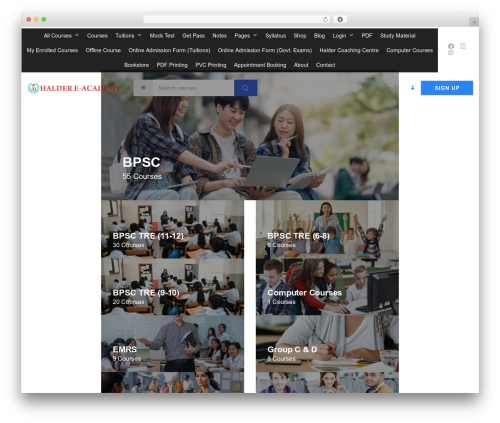This screenshot has width=500, height=423.
Task: Expand the Pages dropdown menu
Action: point(246,36)
